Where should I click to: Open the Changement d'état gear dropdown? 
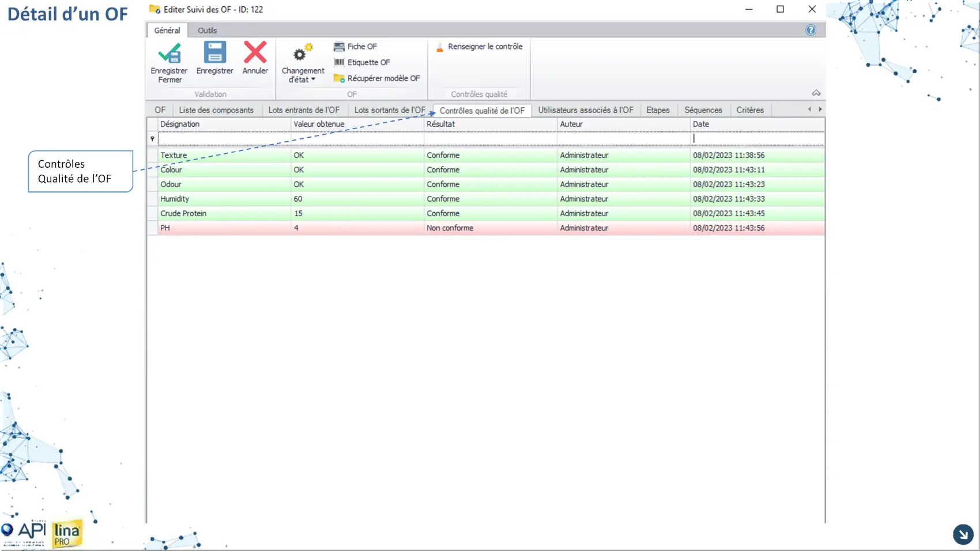click(x=303, y=63)
